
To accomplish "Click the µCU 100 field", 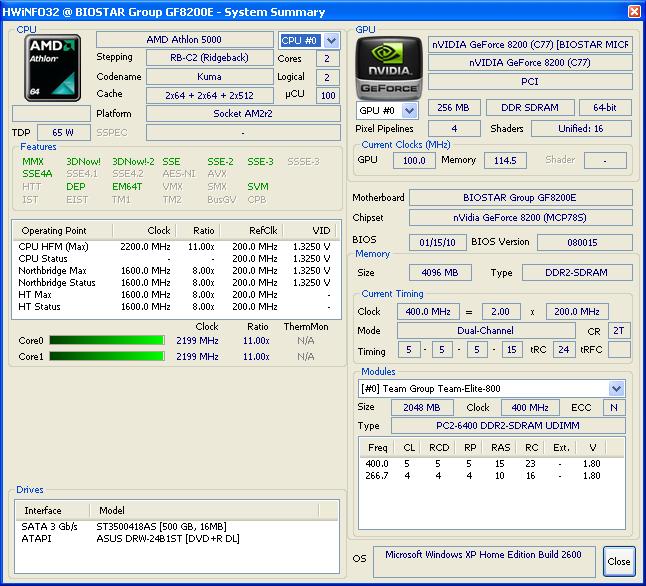I will click(x=328, y=95).
